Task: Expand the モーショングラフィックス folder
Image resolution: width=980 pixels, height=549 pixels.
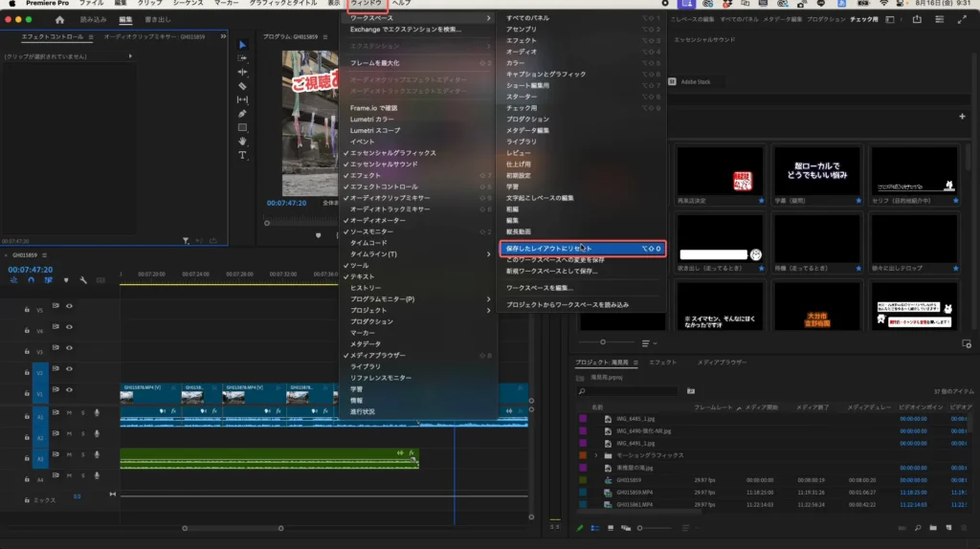Action: [596, 455]
